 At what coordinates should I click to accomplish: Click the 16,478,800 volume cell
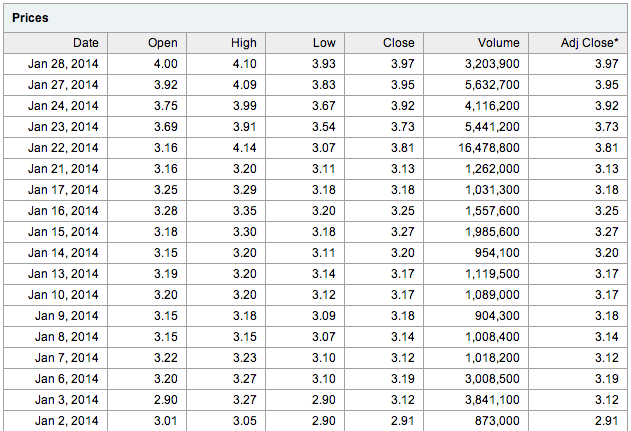476,148
